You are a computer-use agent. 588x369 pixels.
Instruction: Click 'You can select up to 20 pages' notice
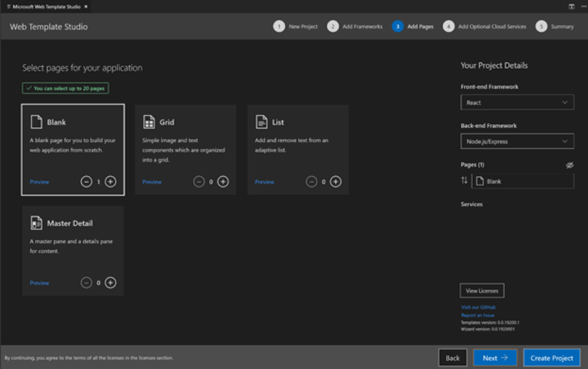click(x=65, y=89)
